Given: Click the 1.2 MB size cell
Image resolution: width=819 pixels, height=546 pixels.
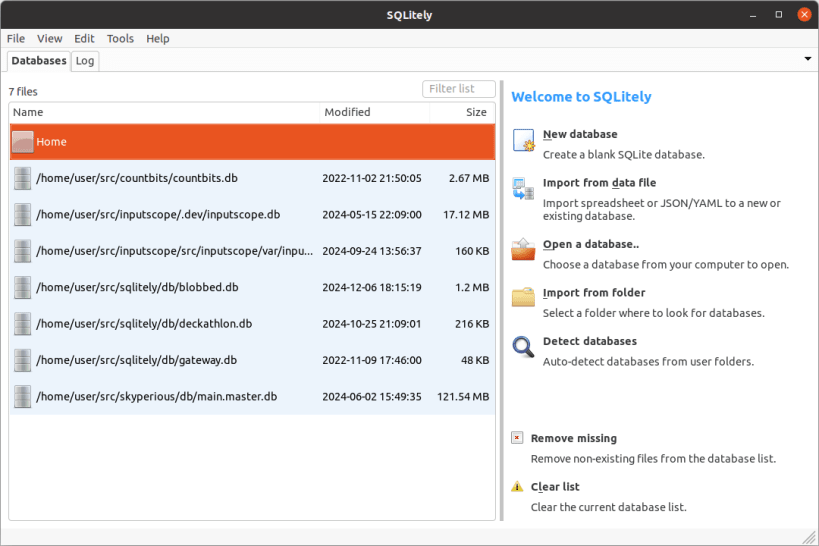Looking at the screenshot, I should [x=472, y=287].
